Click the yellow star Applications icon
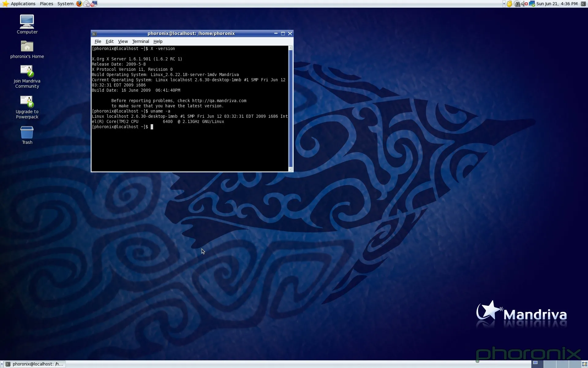This screenshot has height=368, width=588. (x=5, y=4)
